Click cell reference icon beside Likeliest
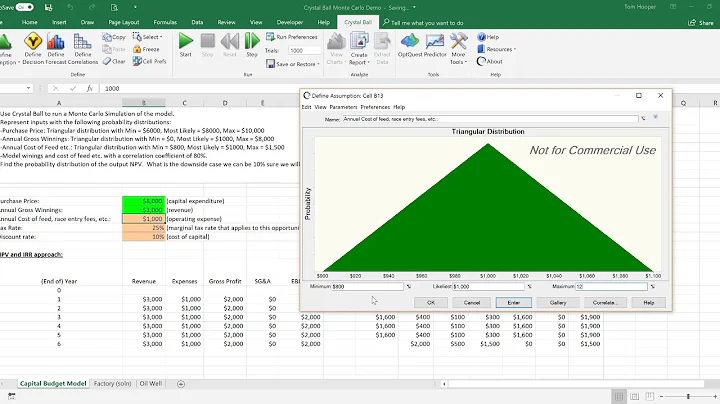This screenshot has height=404, width=720. [529, 286]
